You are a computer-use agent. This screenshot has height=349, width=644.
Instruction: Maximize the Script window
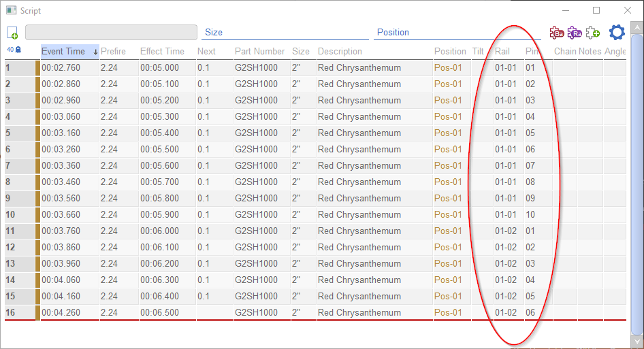(596, 10)
